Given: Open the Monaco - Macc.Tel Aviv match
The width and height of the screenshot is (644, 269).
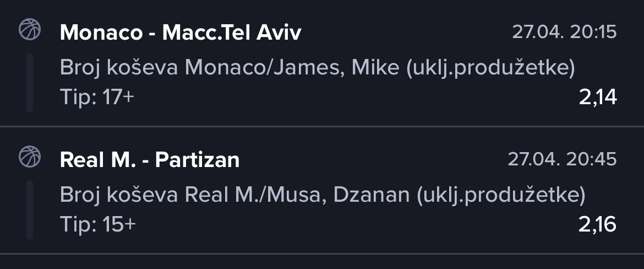Looking at the screenshot, I should (181, 33).
